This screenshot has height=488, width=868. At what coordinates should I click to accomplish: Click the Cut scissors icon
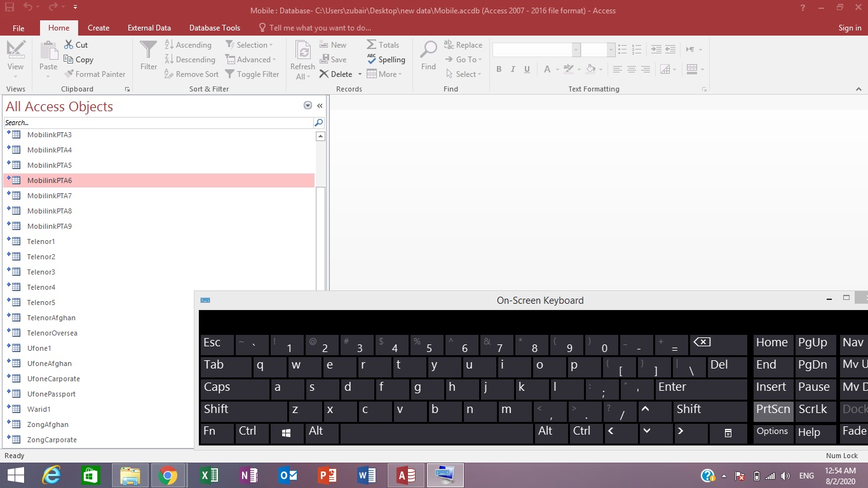69,44
